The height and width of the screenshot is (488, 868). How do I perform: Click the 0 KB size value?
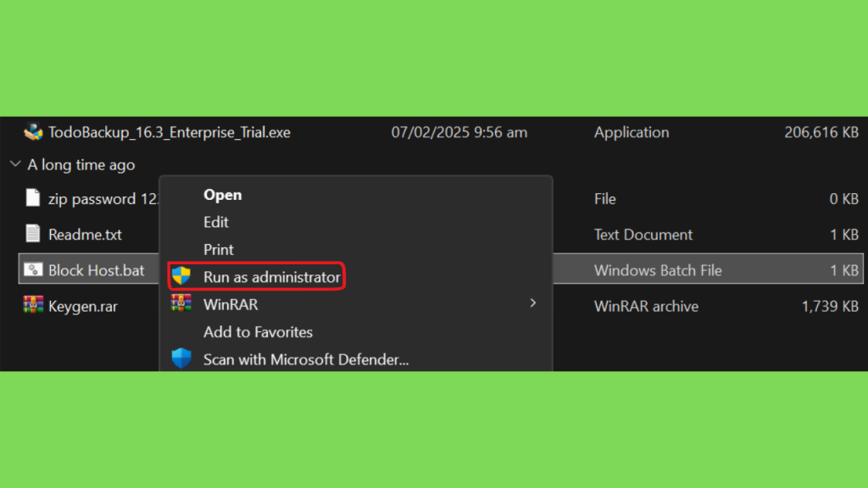[x=844, y=198]
